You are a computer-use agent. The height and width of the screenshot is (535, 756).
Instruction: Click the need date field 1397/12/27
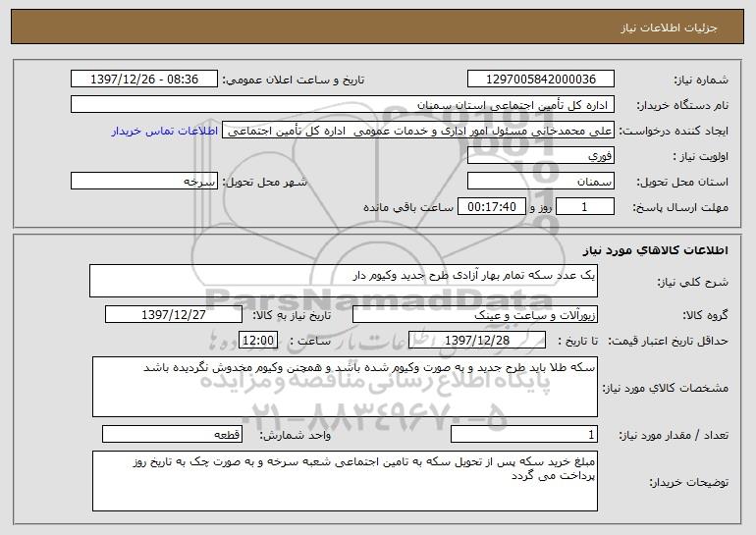[x=174, y=315]
